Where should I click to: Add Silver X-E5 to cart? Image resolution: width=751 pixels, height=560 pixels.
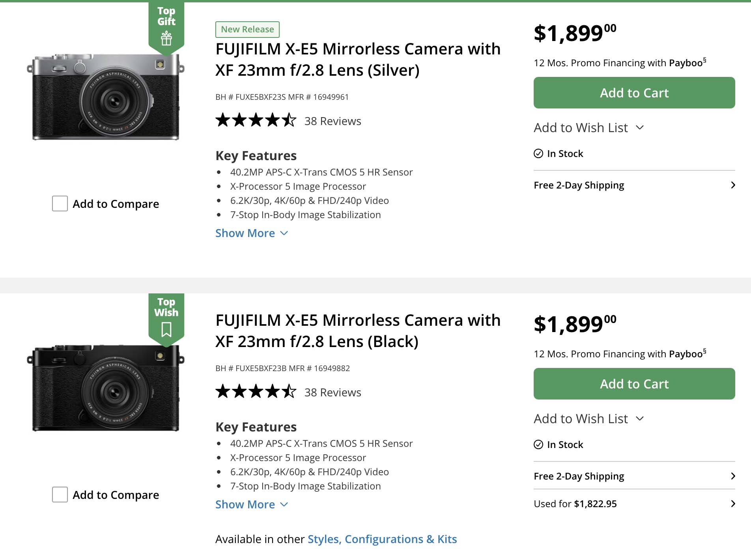[x=634, y=93]
